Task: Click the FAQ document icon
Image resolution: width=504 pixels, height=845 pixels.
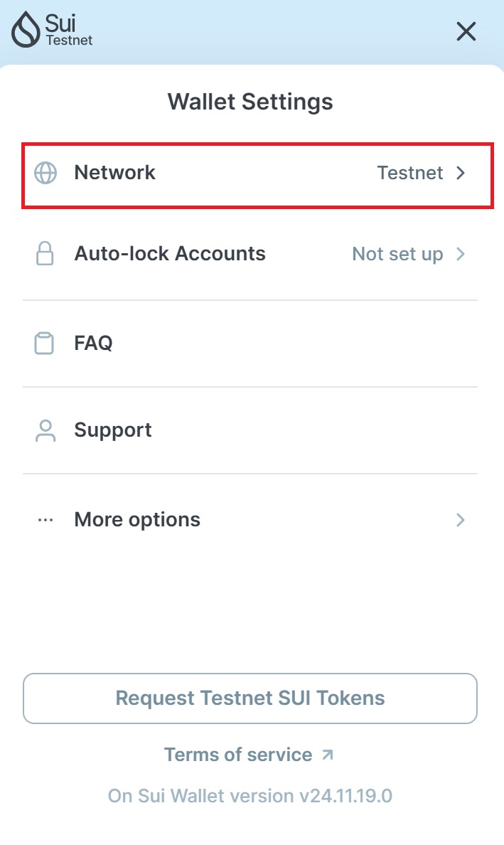Action: click(45, 344)
